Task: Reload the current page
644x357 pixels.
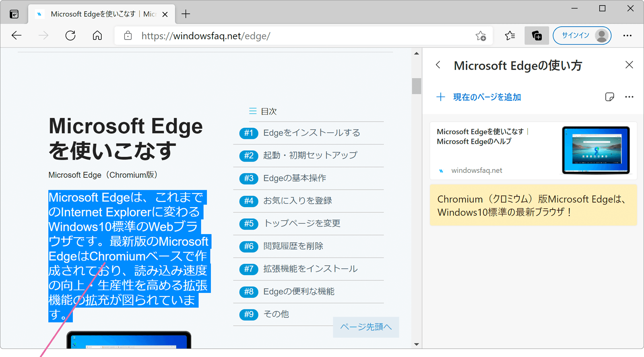Action: pyautogui.click(x=70, y=35)
